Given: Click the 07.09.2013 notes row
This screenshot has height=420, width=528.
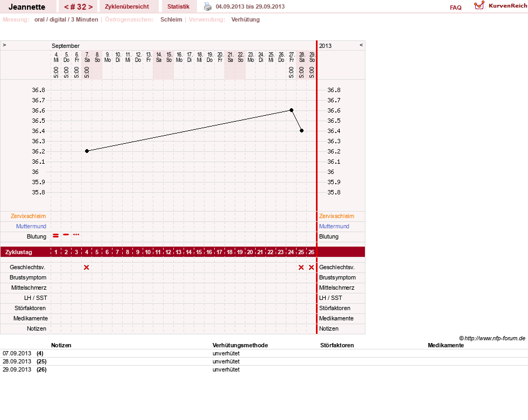Looking at the screenshot, I should pos(264,353).
